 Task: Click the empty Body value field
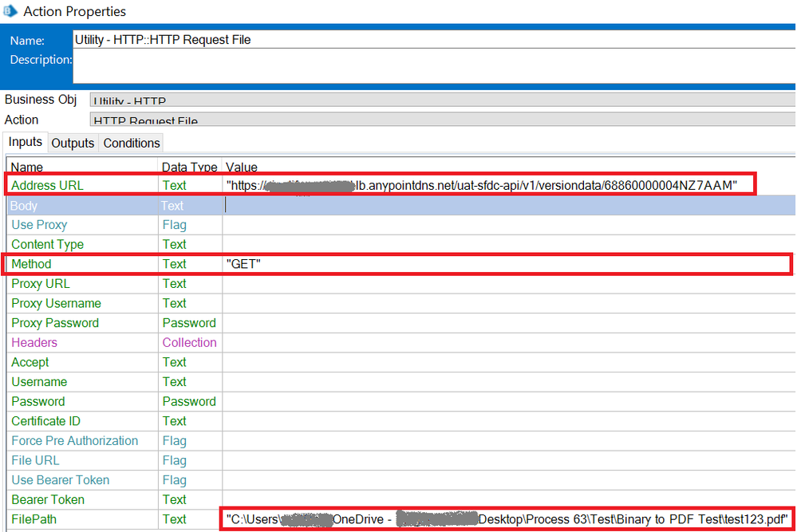tap(509, 205)
